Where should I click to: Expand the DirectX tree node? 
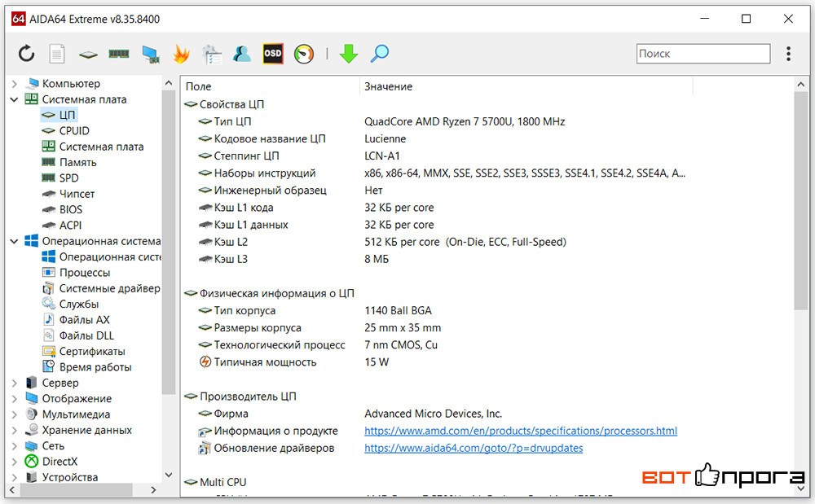[x=15, y=462]
